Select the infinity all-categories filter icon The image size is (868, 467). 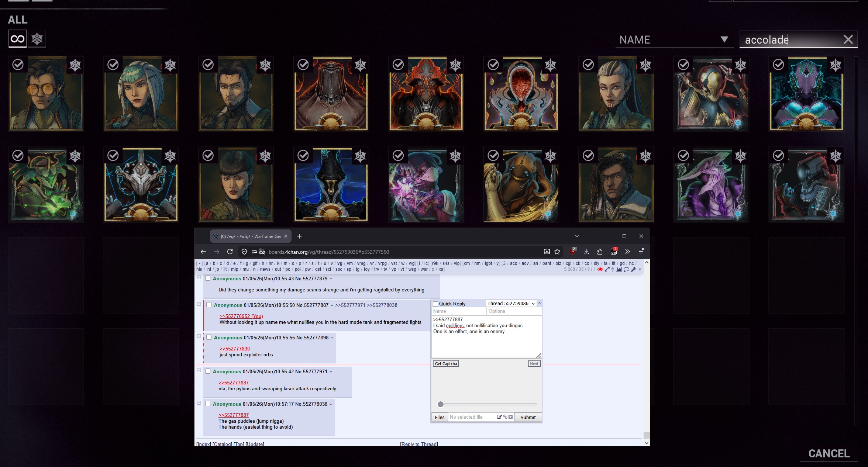[17, 39]
